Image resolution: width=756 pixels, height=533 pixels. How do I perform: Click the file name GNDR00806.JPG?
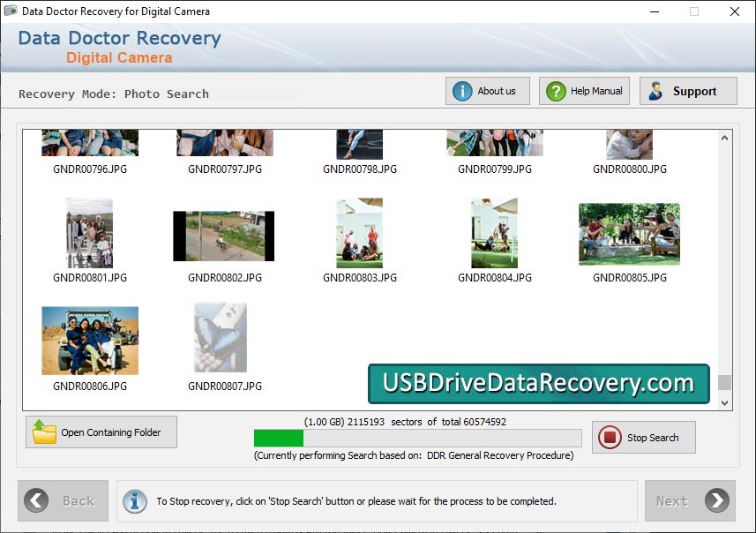[90, 387]
